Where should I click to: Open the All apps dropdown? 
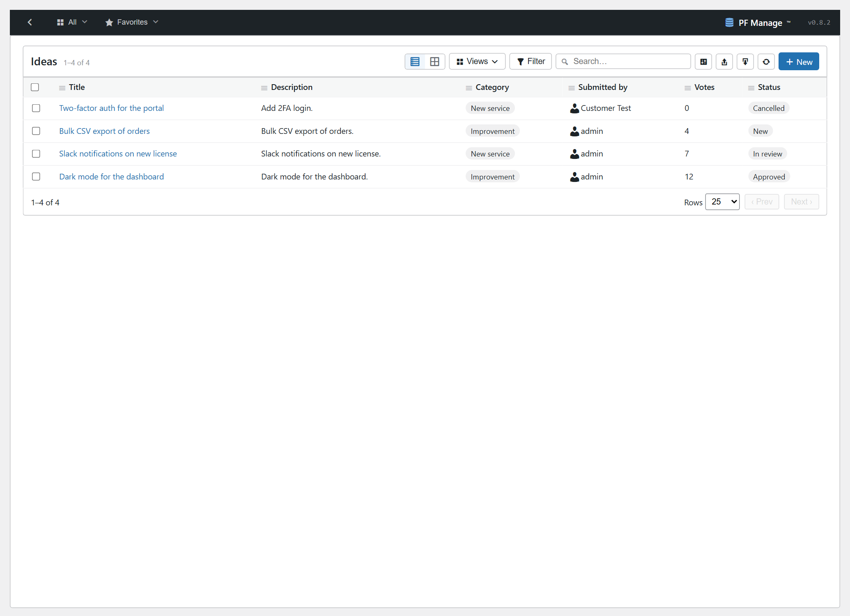72,22
